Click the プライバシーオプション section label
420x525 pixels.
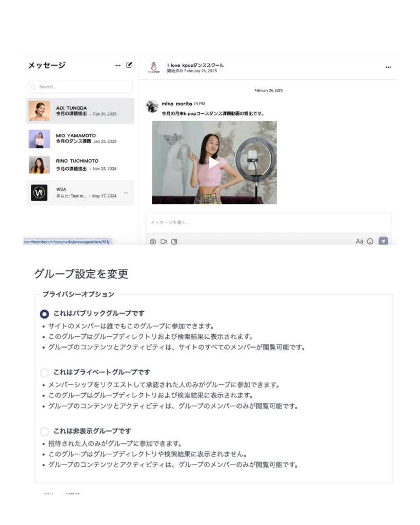click(x=78, y=294)
